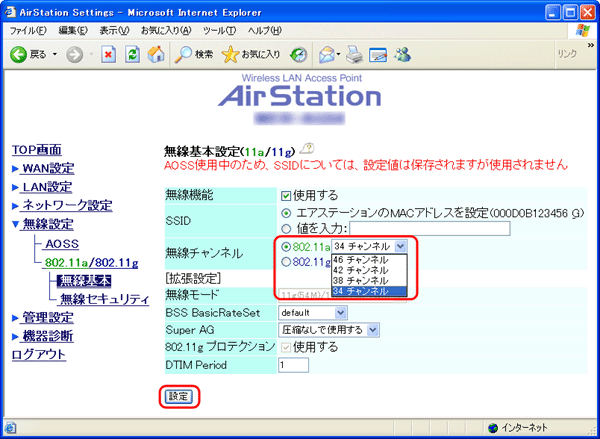Open the ツール(T) menu
Screen dimensions: 600x439
click(x=219, y=31)
